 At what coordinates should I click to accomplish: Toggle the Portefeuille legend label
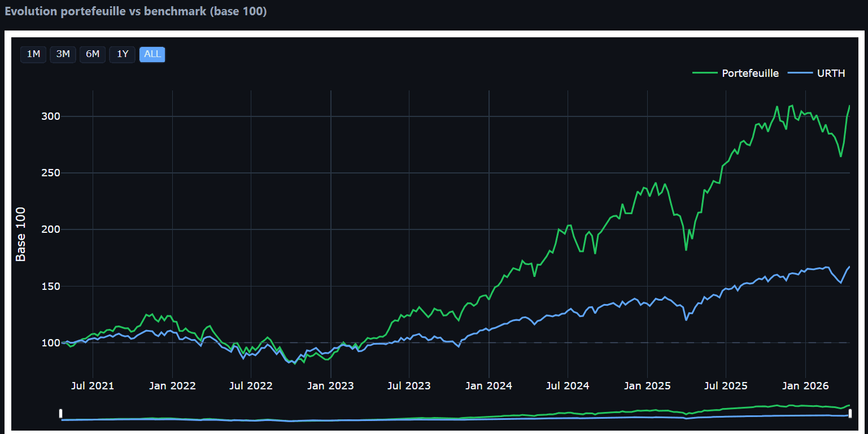click(750, 73)
